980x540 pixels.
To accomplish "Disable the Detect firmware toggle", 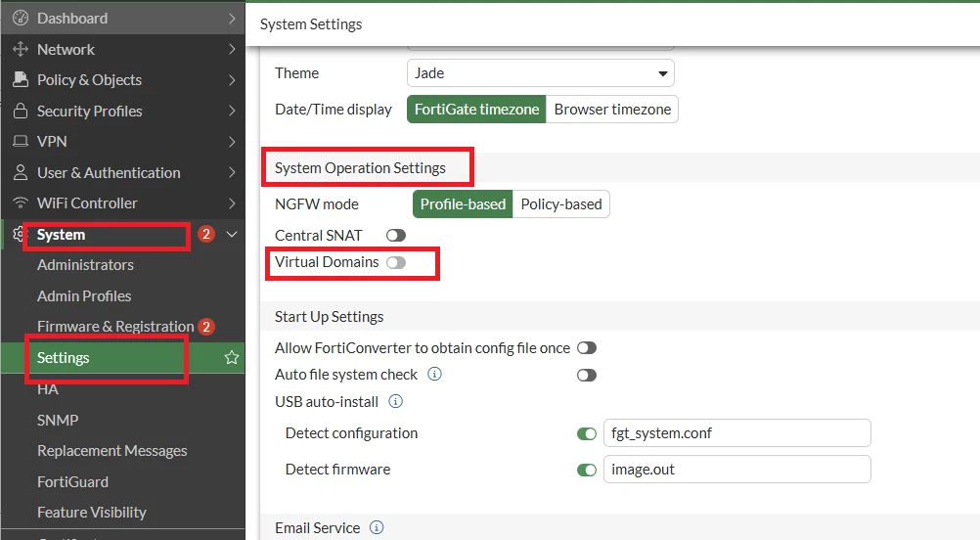I will click(x=586, y=470).
